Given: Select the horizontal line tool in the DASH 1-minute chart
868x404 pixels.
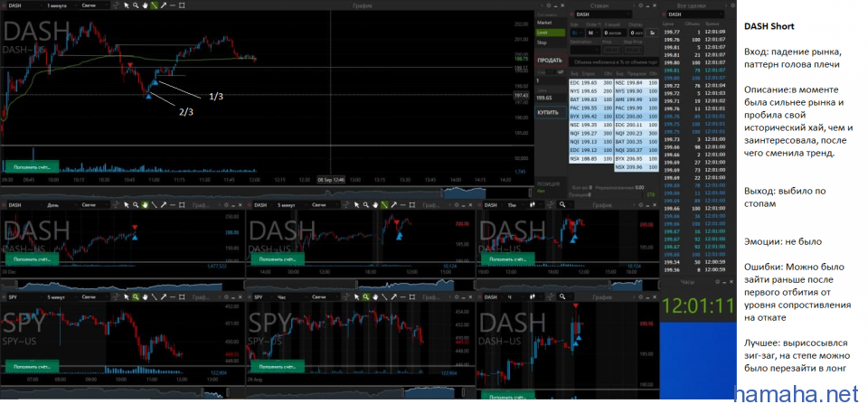Looking at the screenshot, I should tap(172, 5).
